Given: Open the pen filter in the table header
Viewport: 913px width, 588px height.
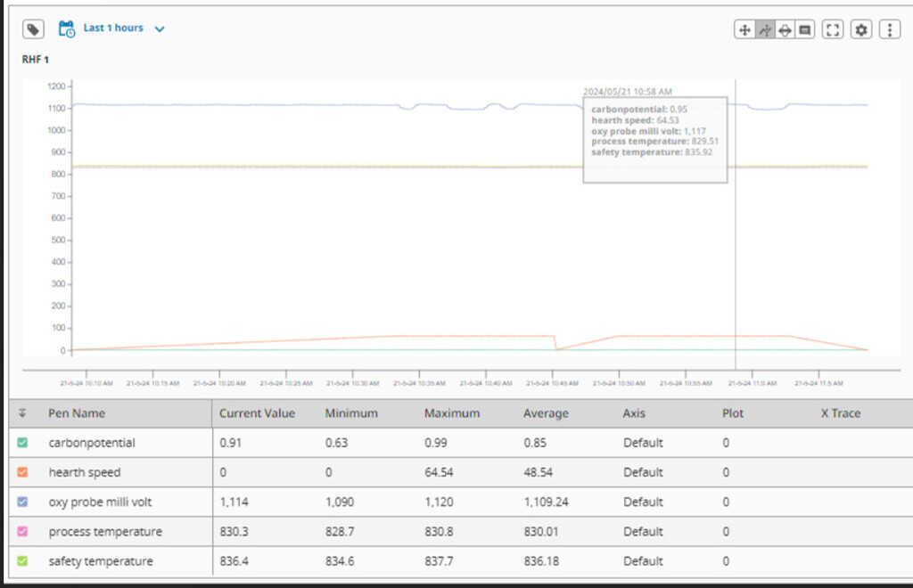Looking at the screenshot, I should [24, 413].
